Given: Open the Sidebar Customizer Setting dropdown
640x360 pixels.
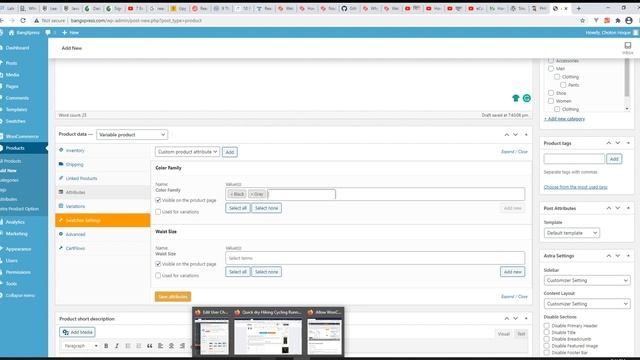Looking at the screenshot, I should pyautogui.click(x=587, y=280).
